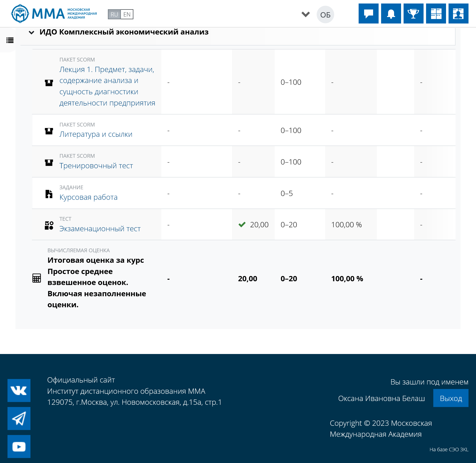The height and width of the screenshot is (463, 476).
Task: Switch language to EN
Action: coord(127,14)
